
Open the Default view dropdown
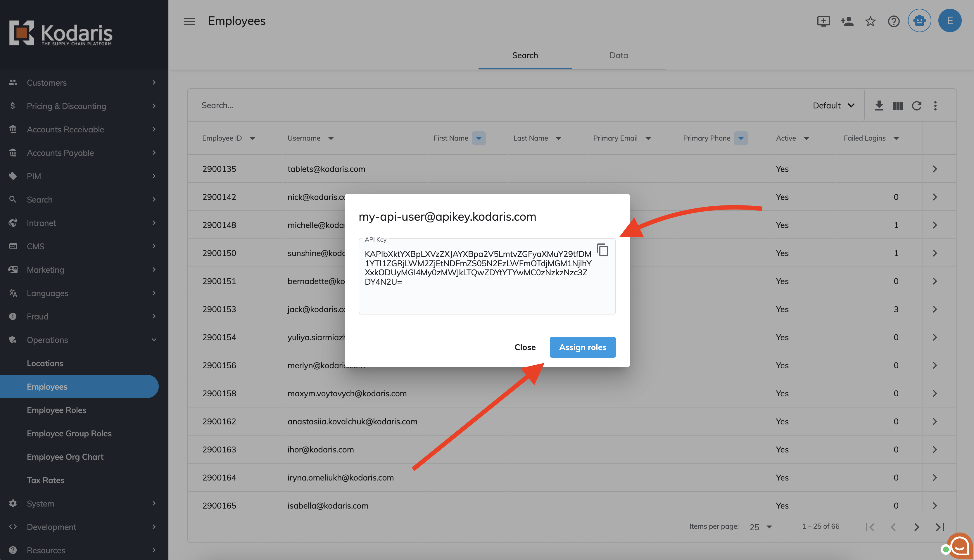[834, 106]
